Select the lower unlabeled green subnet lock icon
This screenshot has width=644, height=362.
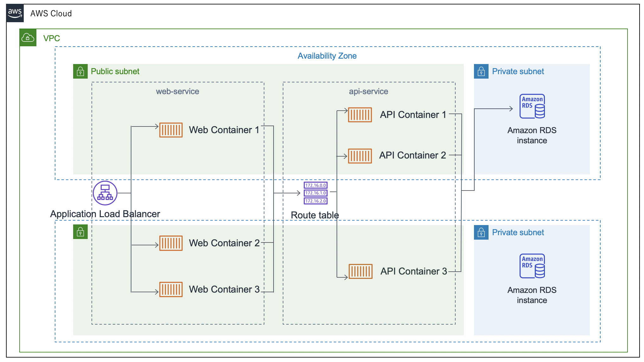pyautogui.click(x=80, y=232)
